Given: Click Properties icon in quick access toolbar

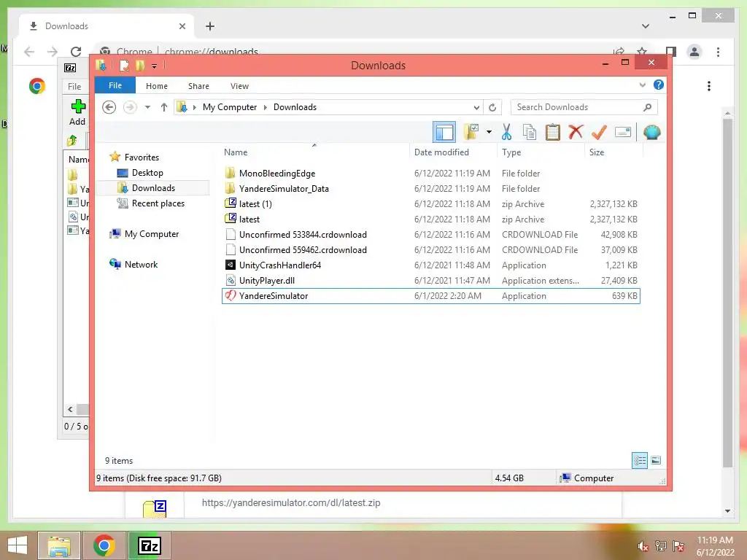Looking at the screenshot, I should click(124, 65).
